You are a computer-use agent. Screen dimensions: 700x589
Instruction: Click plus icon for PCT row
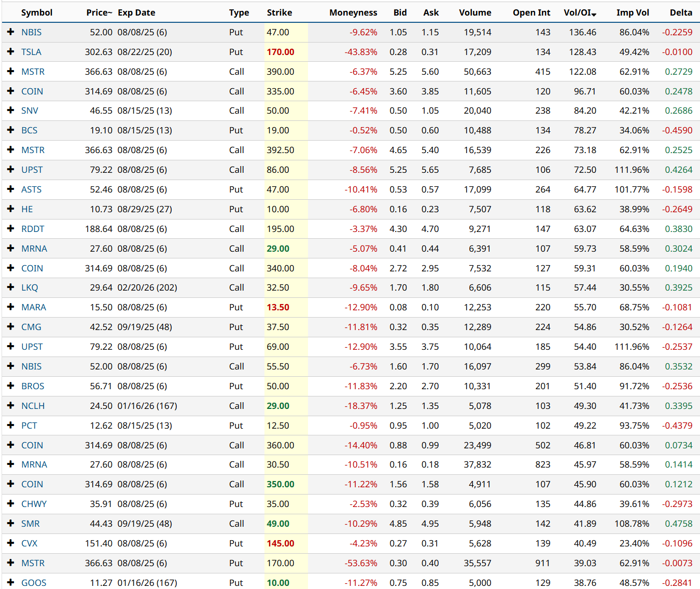[x=10, y=426]
